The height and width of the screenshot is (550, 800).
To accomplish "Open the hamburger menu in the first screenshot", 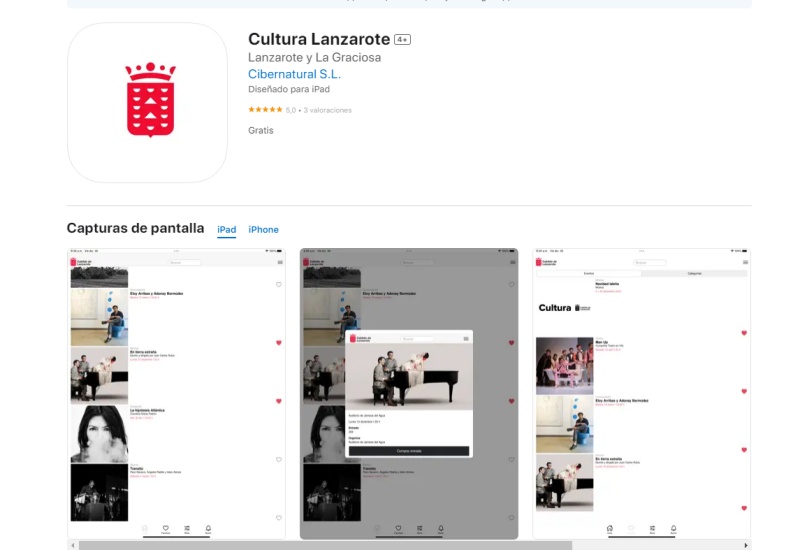I will [x=280, y=262].
